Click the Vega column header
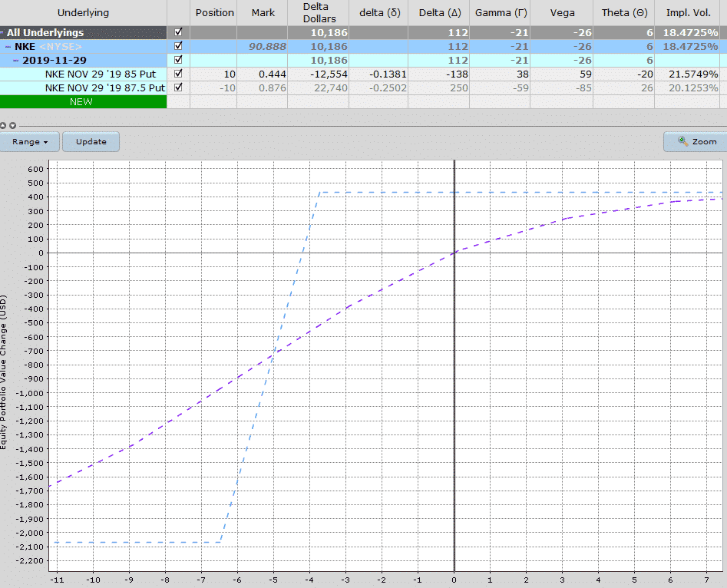727x588 pixels. coord(561,12)
